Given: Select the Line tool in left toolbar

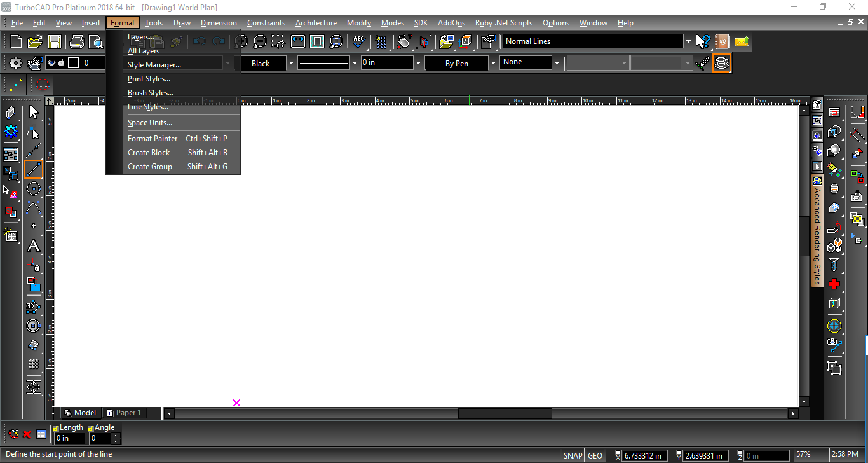Looking at the screenshot, I should coord(34,169).
